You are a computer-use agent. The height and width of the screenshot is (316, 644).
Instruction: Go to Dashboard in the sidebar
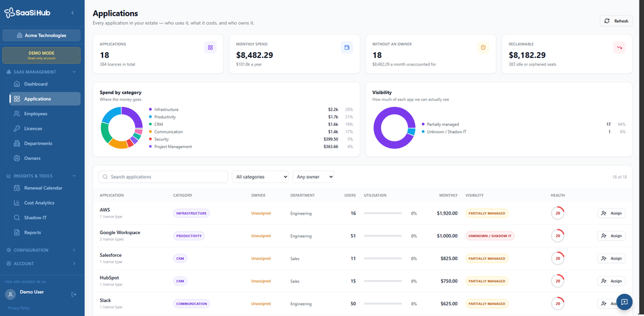tap(45, 84)
